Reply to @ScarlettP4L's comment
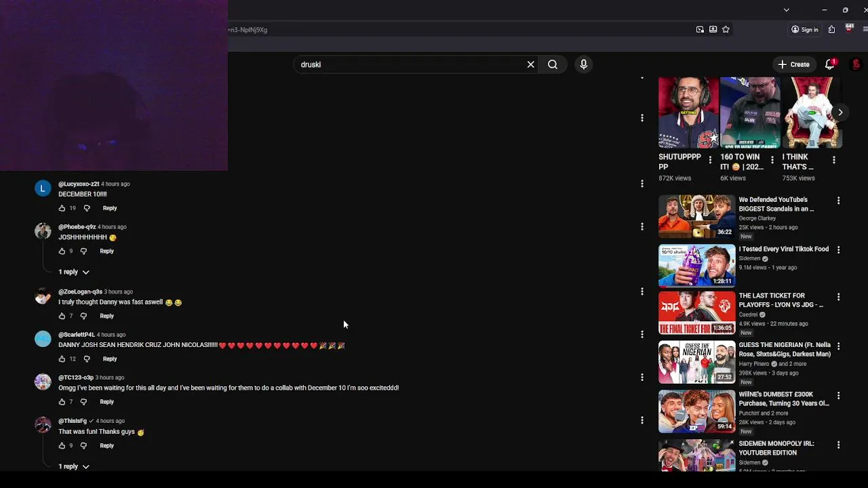 tap(110, 359)
